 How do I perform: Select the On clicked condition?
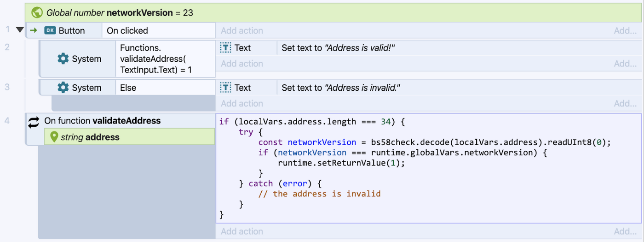tap(158, 30)
